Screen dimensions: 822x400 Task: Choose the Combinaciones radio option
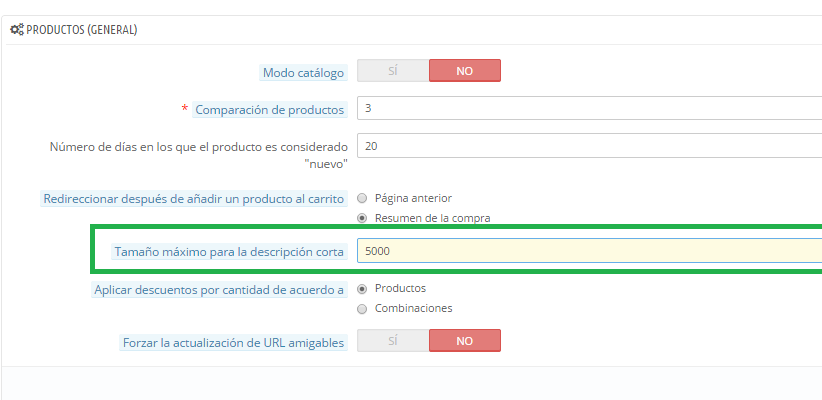tap(362, 308)
